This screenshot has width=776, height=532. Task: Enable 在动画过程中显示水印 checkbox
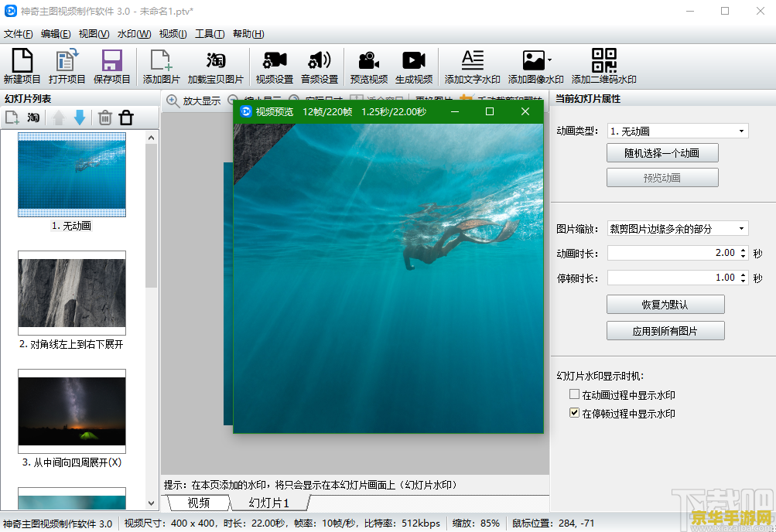574,394
